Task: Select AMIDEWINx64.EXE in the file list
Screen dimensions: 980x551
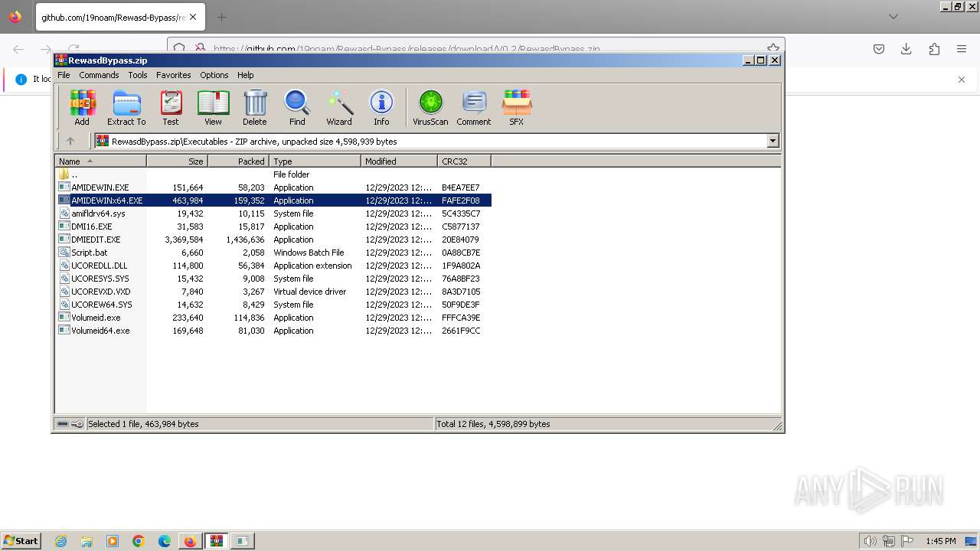Action: click(273, 201)
